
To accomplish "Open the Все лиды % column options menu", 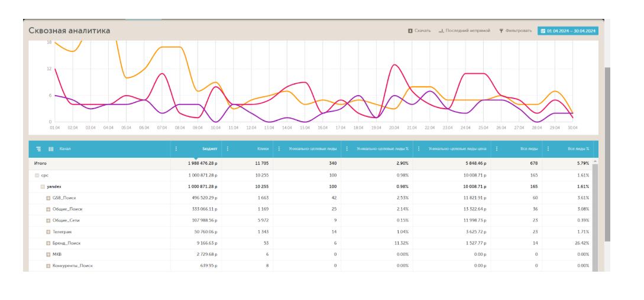I will pos(548,149).
